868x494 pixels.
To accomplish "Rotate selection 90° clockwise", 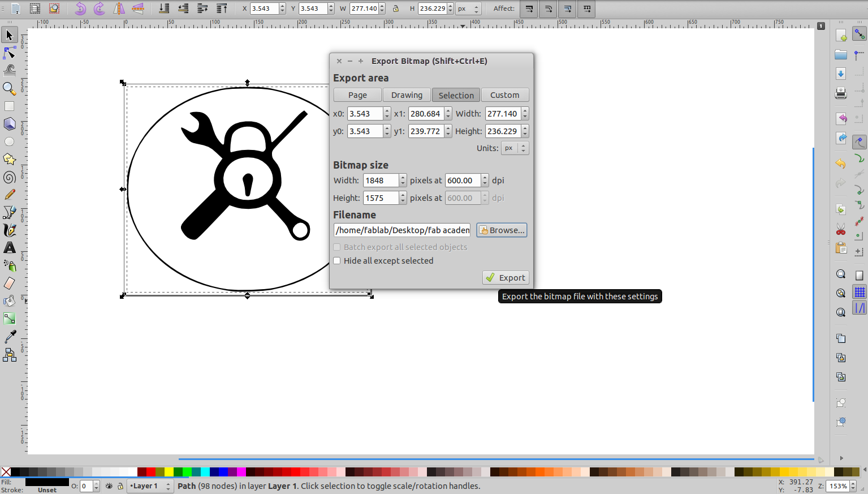I will (x=100, y=8).
